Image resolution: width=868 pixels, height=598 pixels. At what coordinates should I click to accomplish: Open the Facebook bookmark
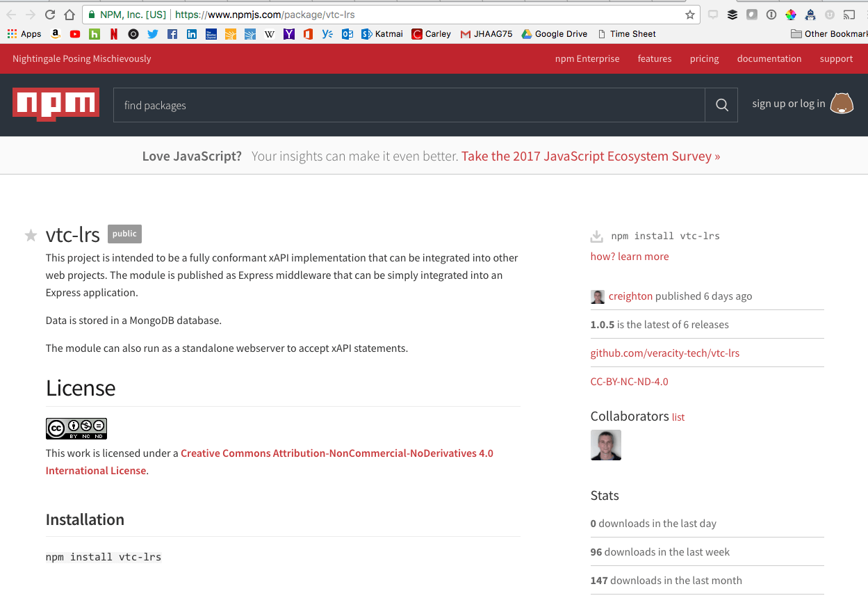(172, 33)
